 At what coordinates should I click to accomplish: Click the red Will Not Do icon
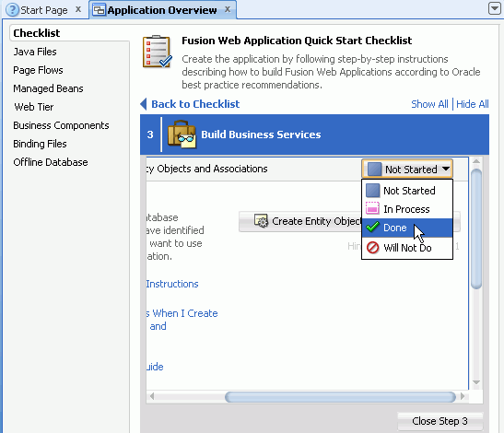(x=373, y=248)
